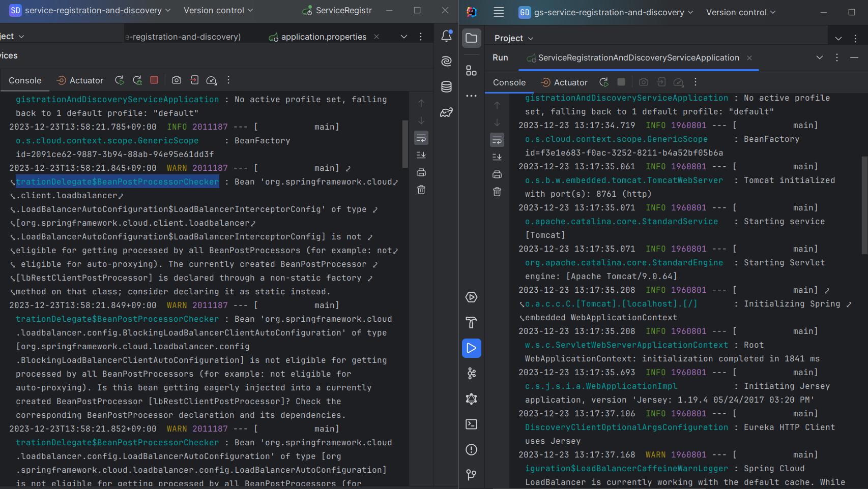Toggle the Run tool window button

[472, 348]
